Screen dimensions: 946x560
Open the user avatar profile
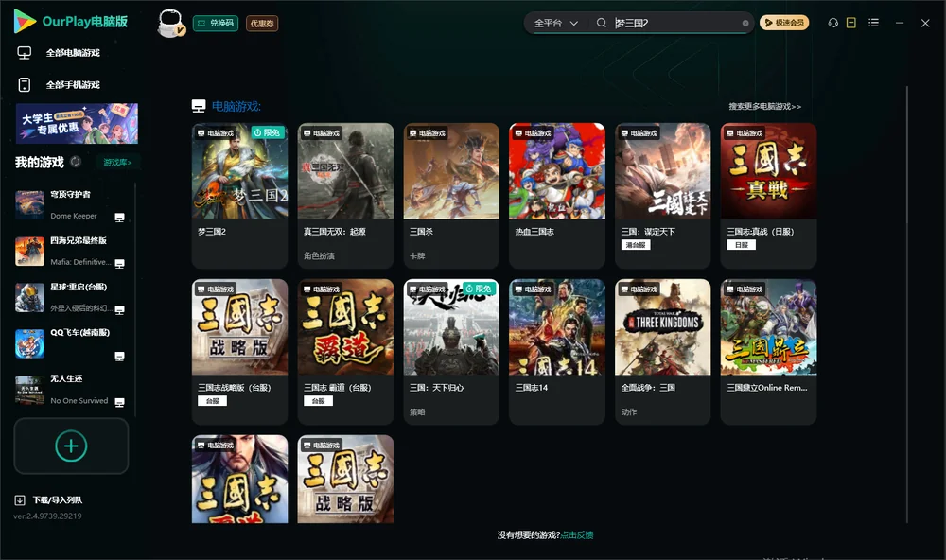(170, 23)
